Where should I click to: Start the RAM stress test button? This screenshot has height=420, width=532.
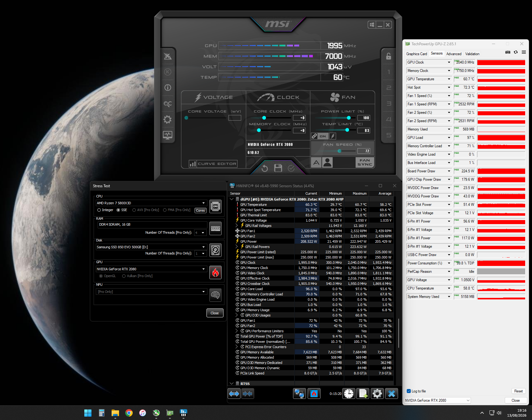point(215,228)
